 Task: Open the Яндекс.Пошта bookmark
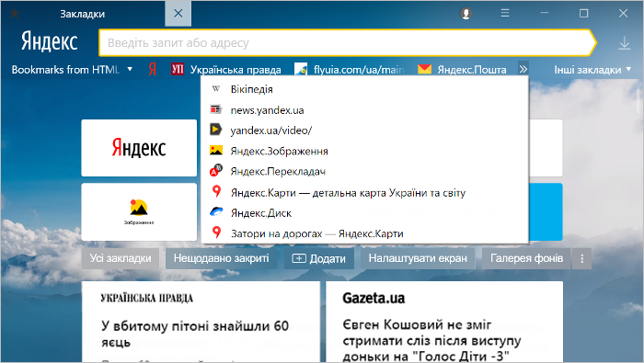[x=462, y=69]
